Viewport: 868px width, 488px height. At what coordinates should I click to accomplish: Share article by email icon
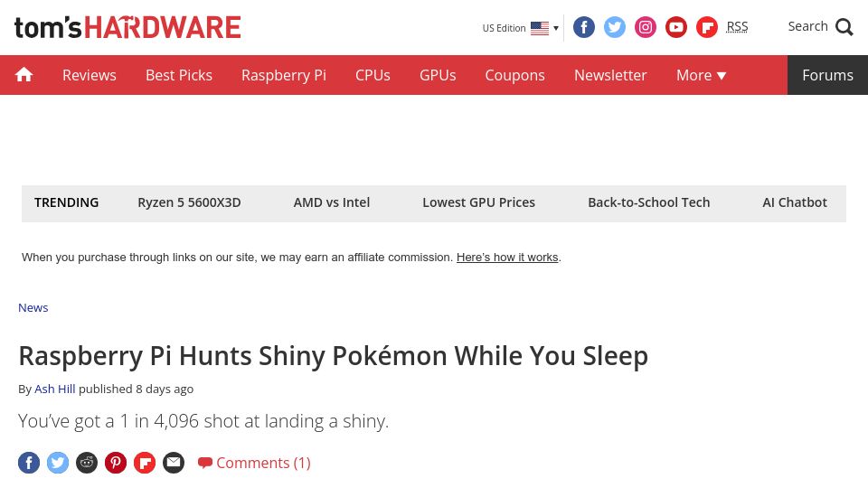pyautogui.click(x=174, y=463)
